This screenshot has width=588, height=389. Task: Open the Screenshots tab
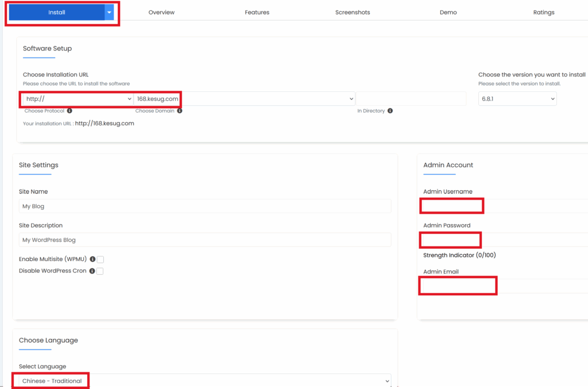353,13
